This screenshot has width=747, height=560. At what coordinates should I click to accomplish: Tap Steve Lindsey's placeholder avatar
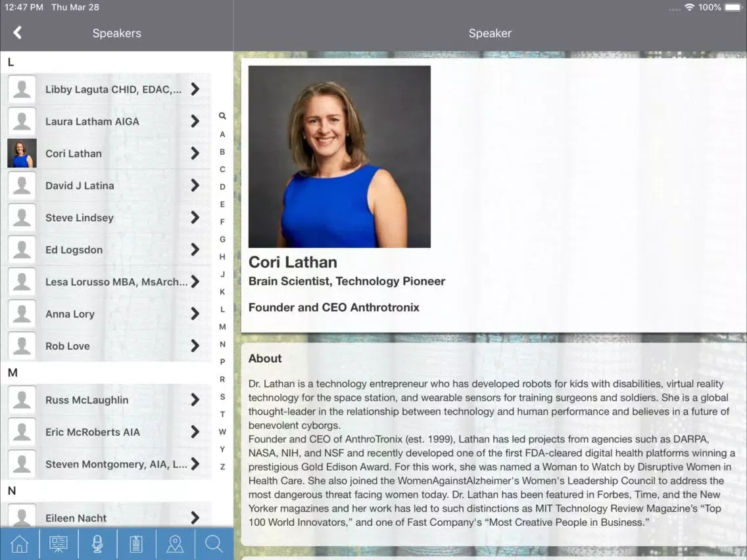[x=22, y=217]
